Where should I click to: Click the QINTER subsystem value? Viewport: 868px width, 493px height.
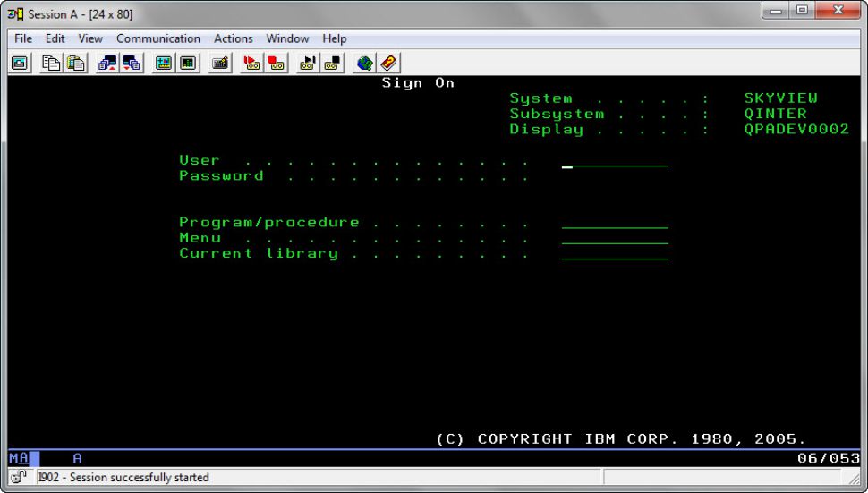(x=775, y=114)
